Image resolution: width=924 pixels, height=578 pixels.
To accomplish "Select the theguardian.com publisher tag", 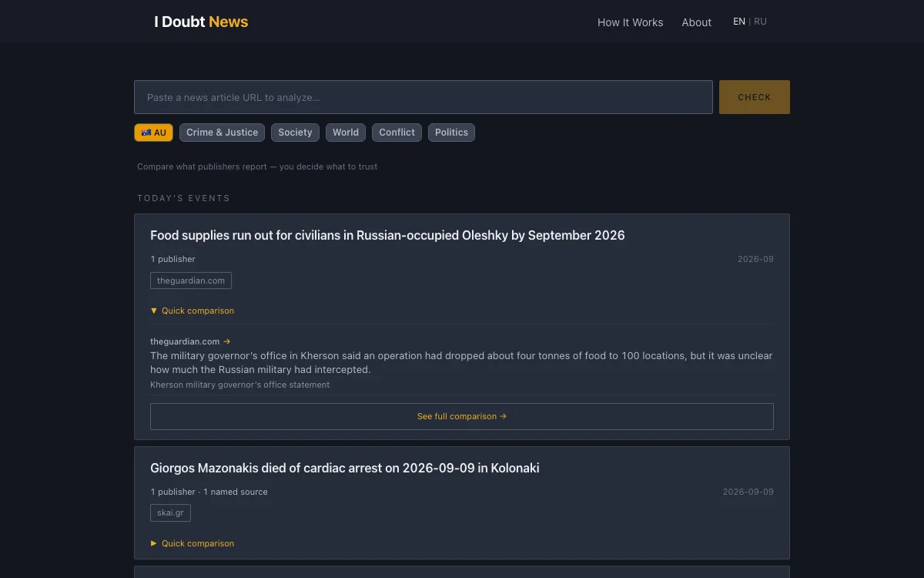I will (x=191, y=281).
